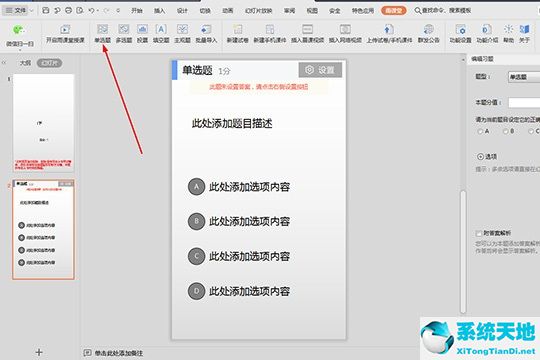
Task: Click the notes icon in bottom bar
Action: pyautogui.click(x=87, y=352)
